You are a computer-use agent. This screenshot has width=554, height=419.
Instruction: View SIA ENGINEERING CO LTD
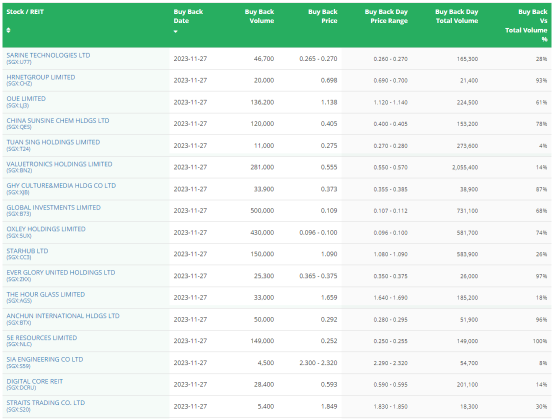(x=45, y=359)
